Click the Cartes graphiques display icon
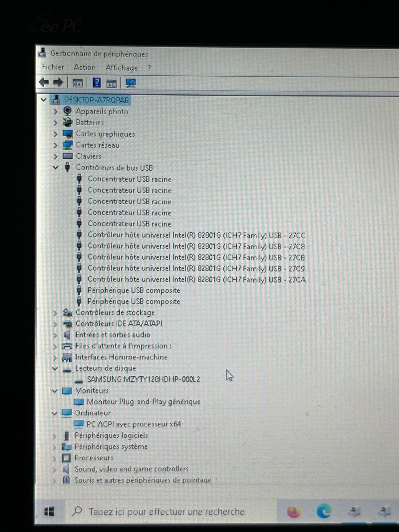Viewport: 399px width, 532px height. click(68, 134)
